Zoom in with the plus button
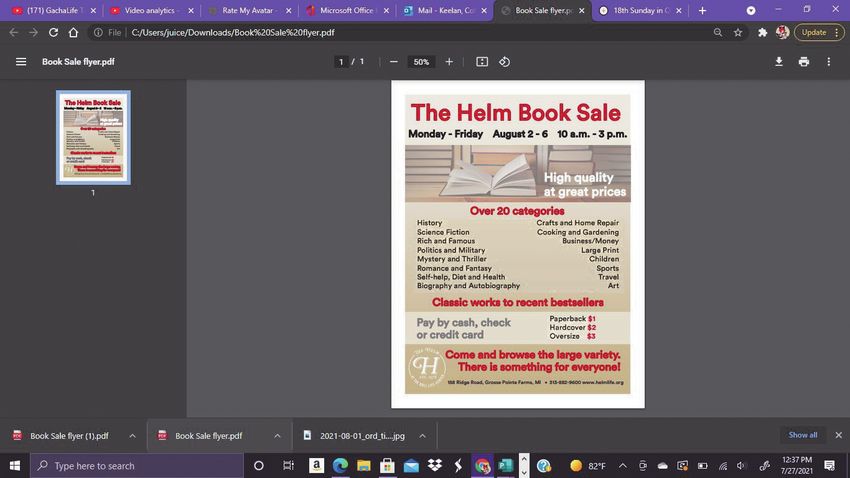 (x=449, y=62)
